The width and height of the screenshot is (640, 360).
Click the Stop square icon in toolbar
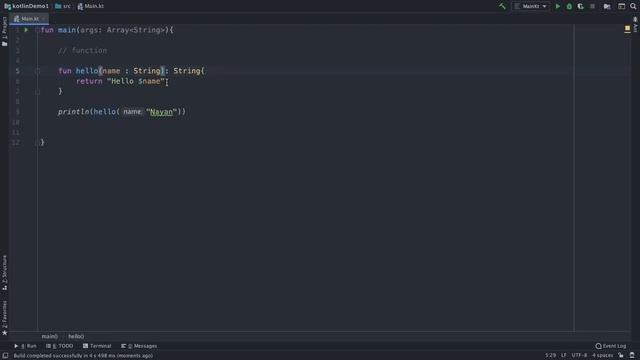pyautogui.click(x=592, y=6)
